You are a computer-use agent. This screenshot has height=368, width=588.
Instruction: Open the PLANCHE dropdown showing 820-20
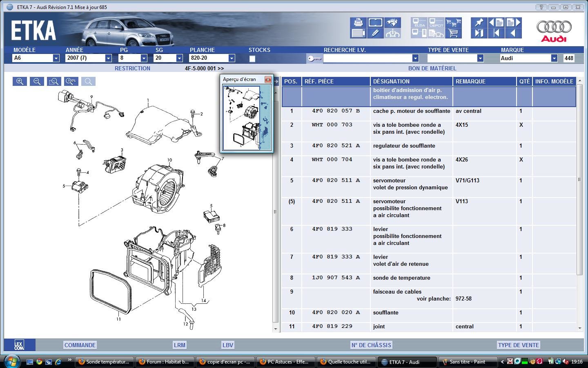(x=232, y=58)
